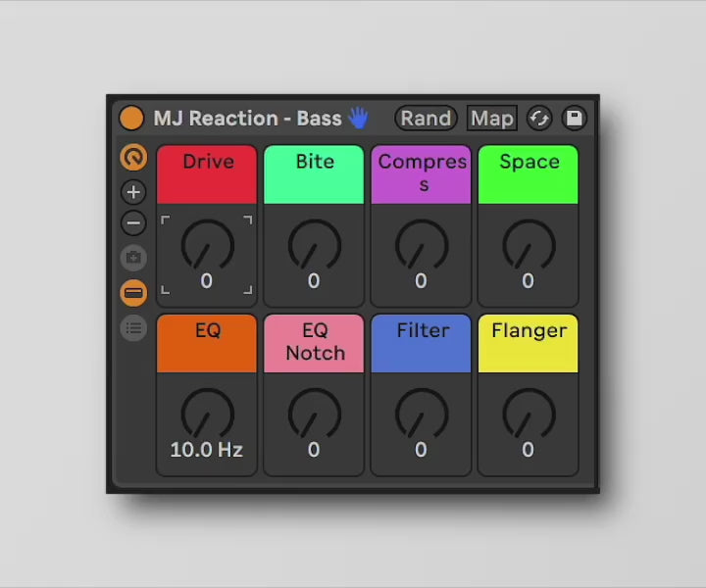Select the blue Filter macro label
The width and height of the screenshot is (706, 588).
421,344
